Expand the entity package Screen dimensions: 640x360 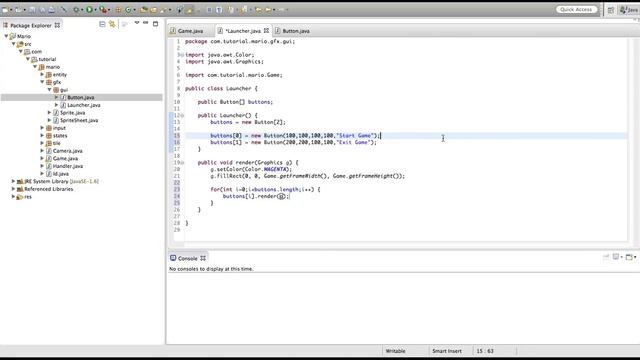pos(42,74)
